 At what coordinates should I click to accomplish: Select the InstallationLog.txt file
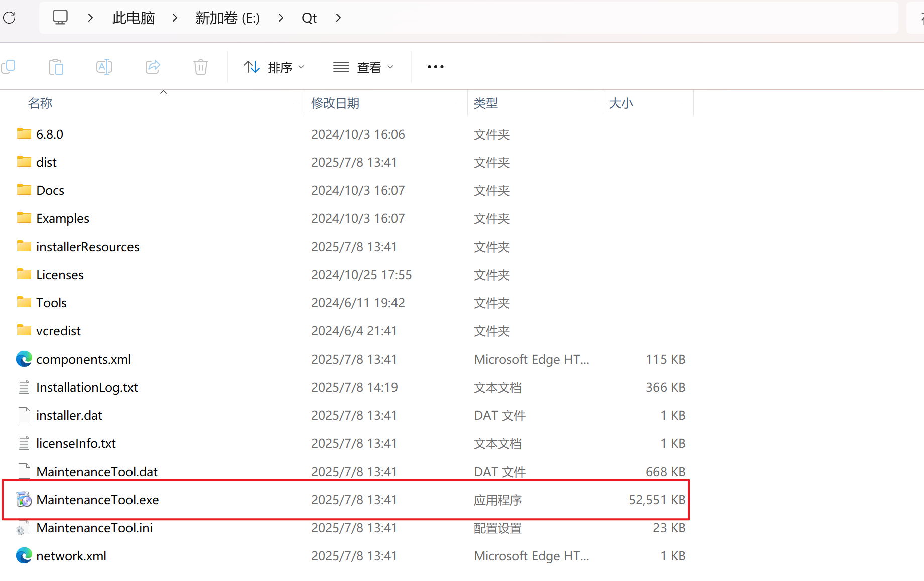click(x=87, y=387)
